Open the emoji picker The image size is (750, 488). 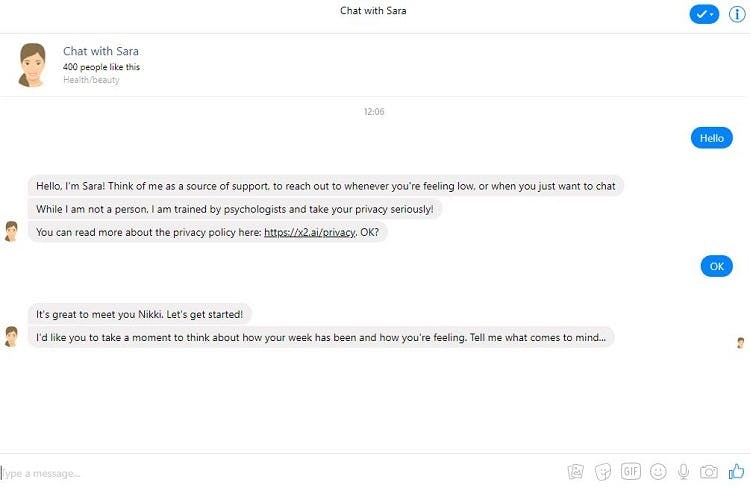click(x=658, y=471)
